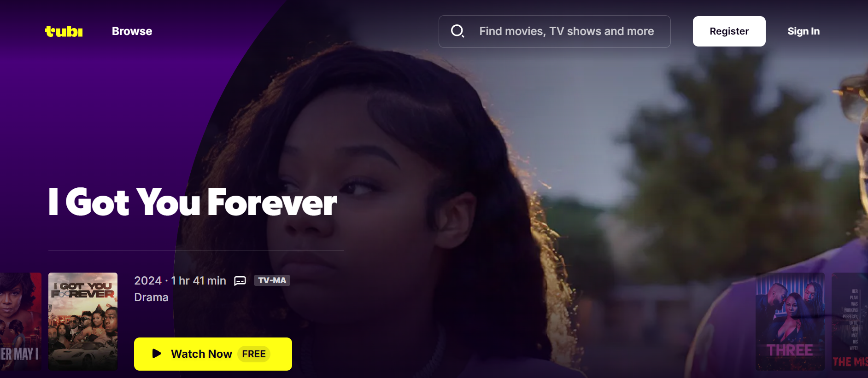Click the TV-MA rating badge
Image resolution: width=868 pixels, height=378 pixels.
(x=272, y=280)
